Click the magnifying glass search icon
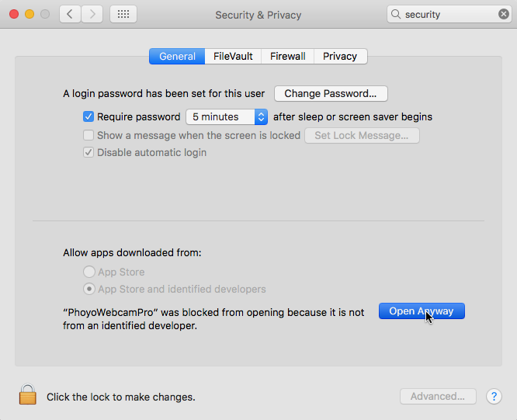The width and height of the screenshot is (517, 420). tap(396, 14)
